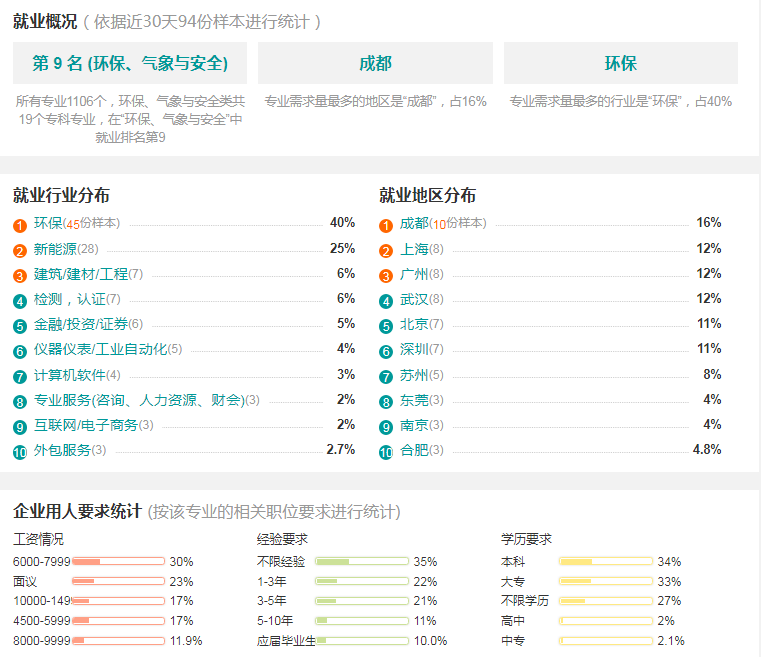Image resolution: width=761 pixels, height=657 pixels.
Task: Open the 东莞 region link
Action: point(414,400)
